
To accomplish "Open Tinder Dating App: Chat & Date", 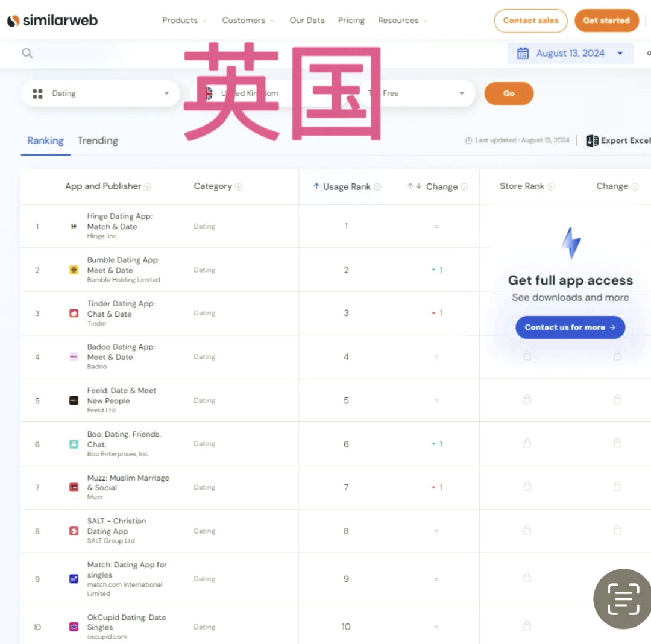I will pos(121,309).
